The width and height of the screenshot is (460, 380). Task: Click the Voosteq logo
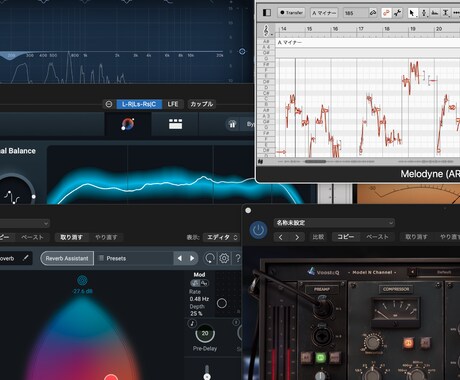(324, 272)
